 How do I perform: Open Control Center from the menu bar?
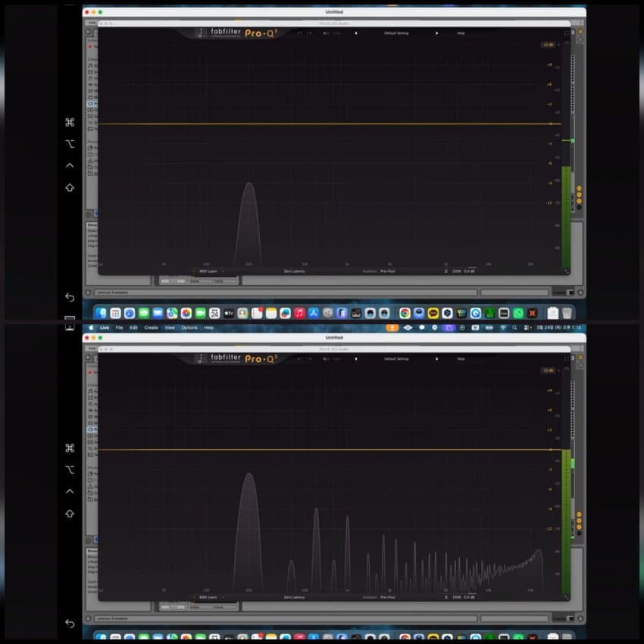[x=527, y=327]
